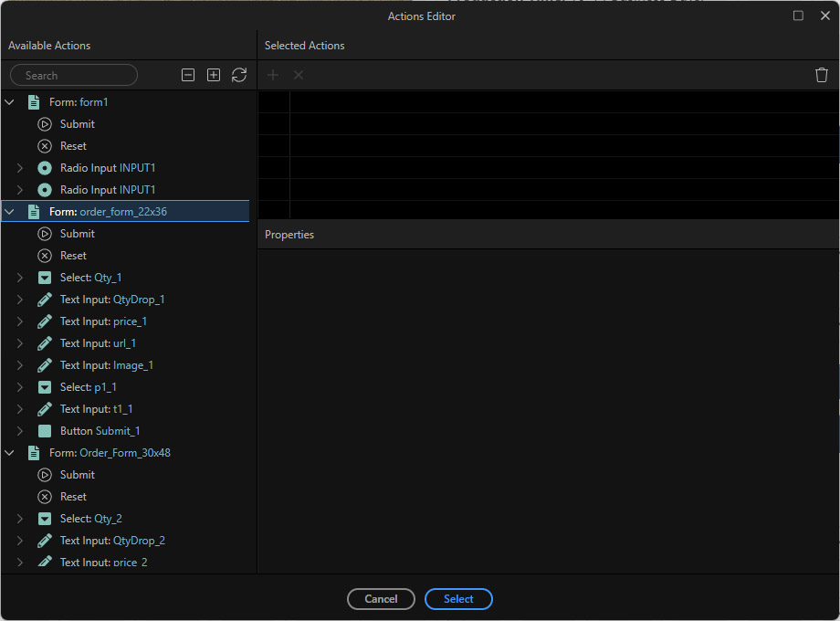Viewport: 840px width, 621px height.
Task: Collapse all actions with the minus square icon
Action: click(188, 75)
